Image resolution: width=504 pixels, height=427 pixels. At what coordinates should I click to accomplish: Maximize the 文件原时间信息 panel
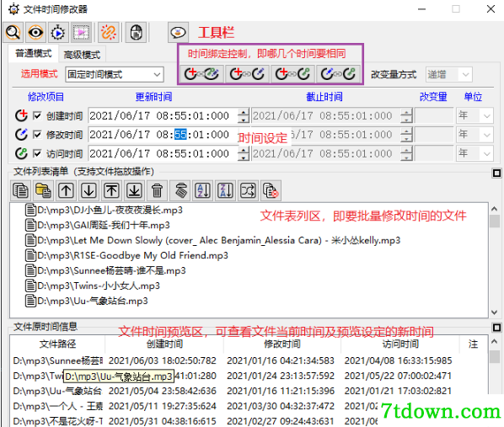coord(497,328)
